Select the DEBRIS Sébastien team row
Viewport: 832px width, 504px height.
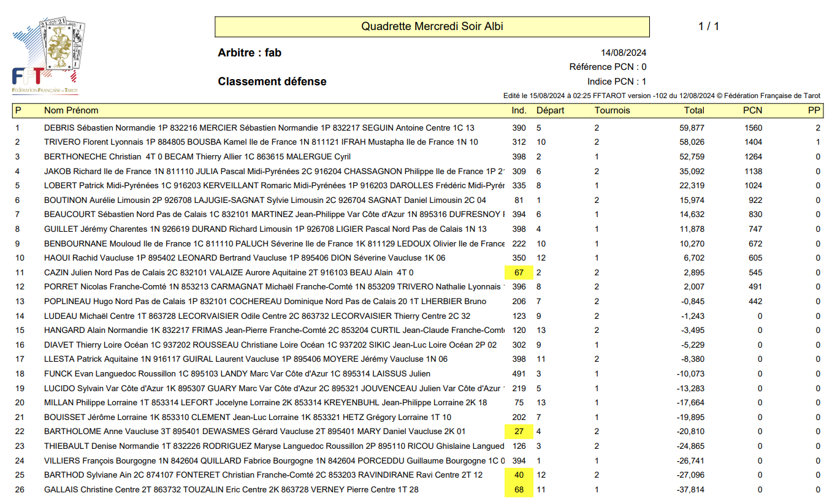[x=418, y=128]
